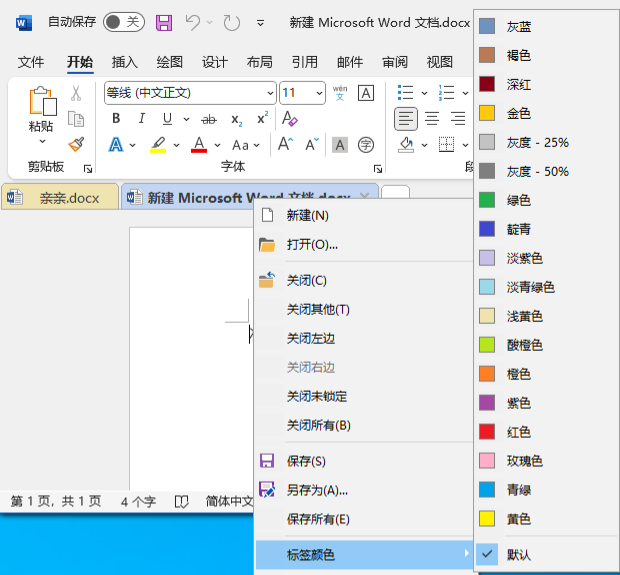Click the Read Mode book icon in status bar
This screenshot has height=575, width=620.
click(x=181, y=502)
